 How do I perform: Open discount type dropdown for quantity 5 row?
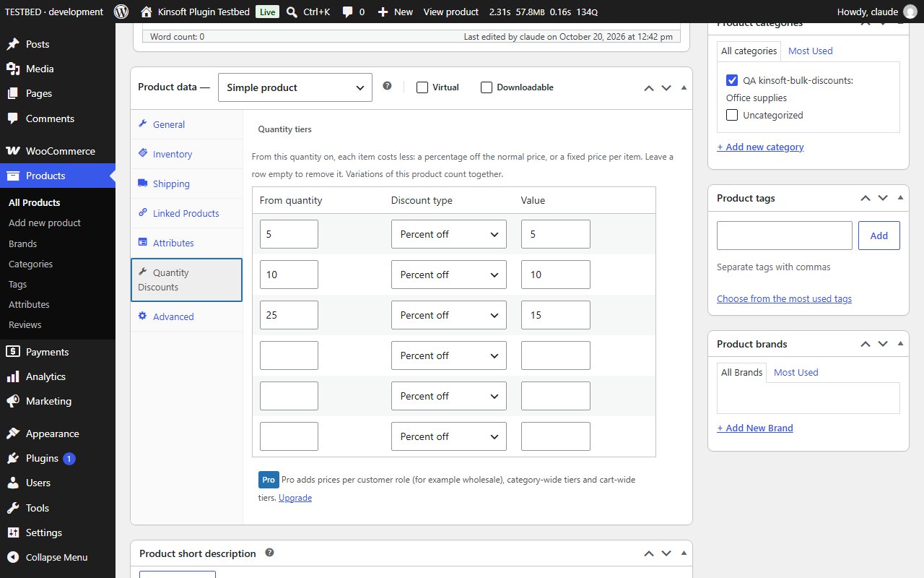[449, 234]
